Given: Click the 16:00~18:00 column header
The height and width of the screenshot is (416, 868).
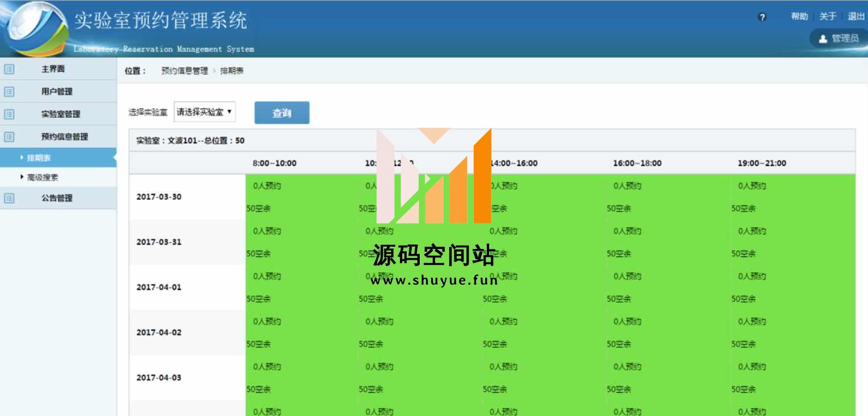Looking at the screenshot, I should click(637, 163).
